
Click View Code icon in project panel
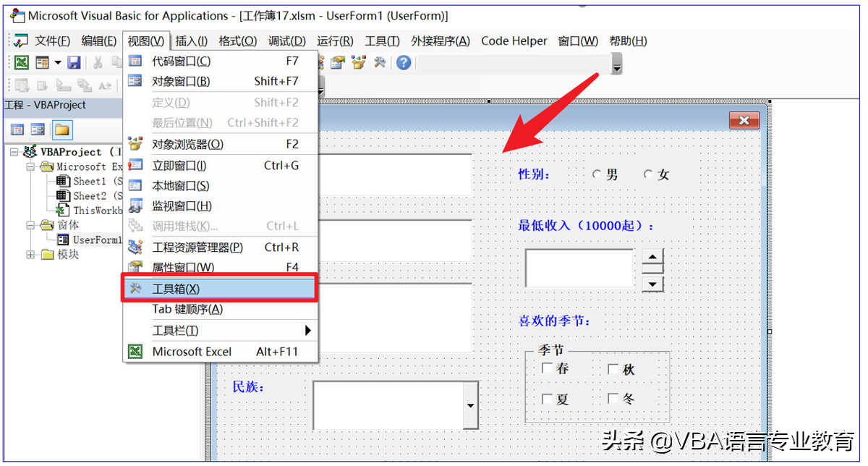tap(17, 130)
